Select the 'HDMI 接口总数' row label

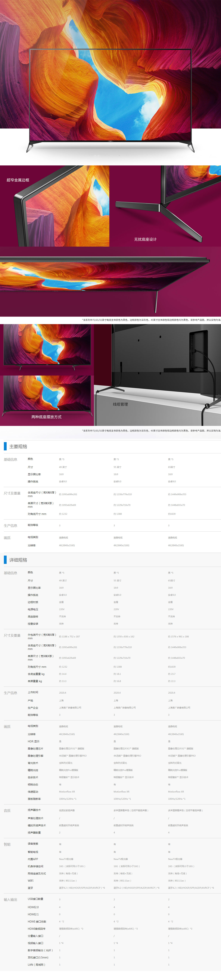click(37, 922)
